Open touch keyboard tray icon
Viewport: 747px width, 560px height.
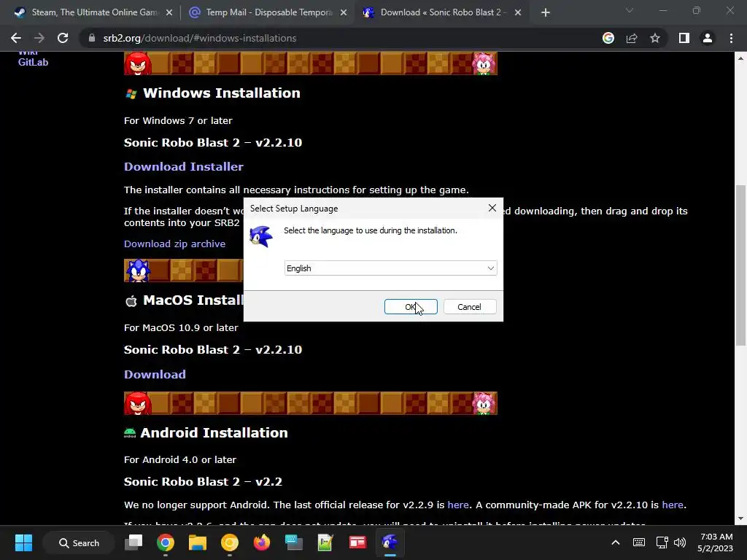click(639, 542)
